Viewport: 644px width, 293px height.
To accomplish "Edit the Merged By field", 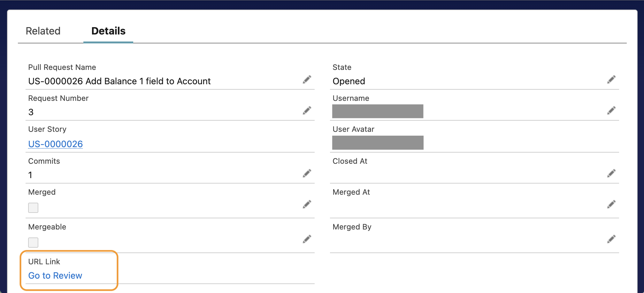I will tap(611, 239).
